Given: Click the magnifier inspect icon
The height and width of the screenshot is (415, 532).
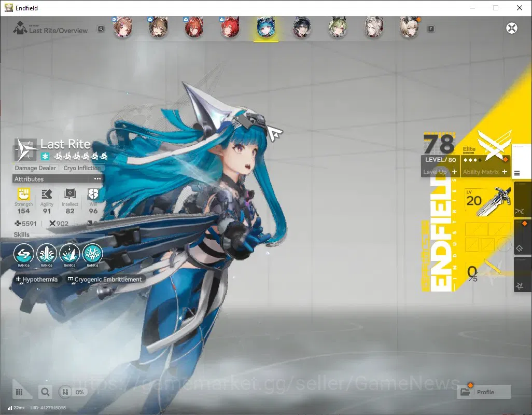Looking at the screenshot, I should [x=45, y=392].
